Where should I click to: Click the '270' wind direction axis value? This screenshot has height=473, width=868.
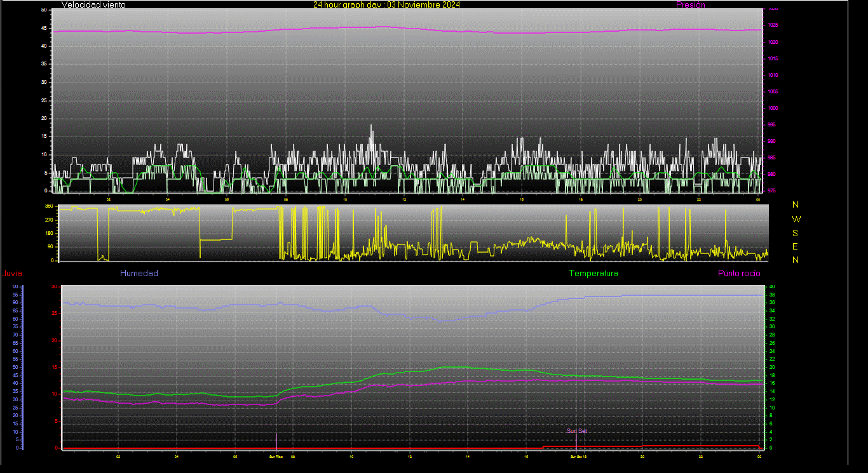(49, 220)
